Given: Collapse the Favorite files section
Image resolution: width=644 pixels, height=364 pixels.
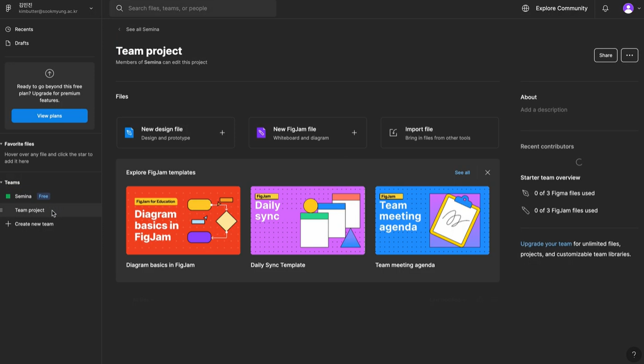Looking at the screenshot, I should tap(2, 144).
